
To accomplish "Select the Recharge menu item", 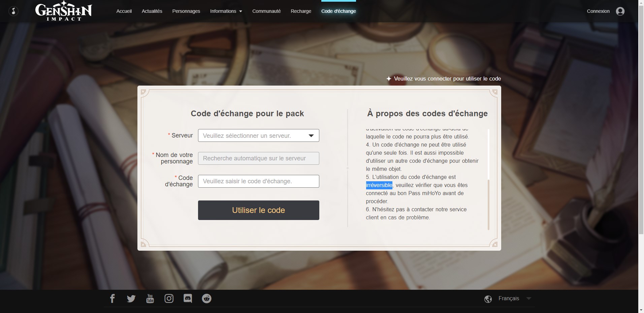I will [301, 11].
